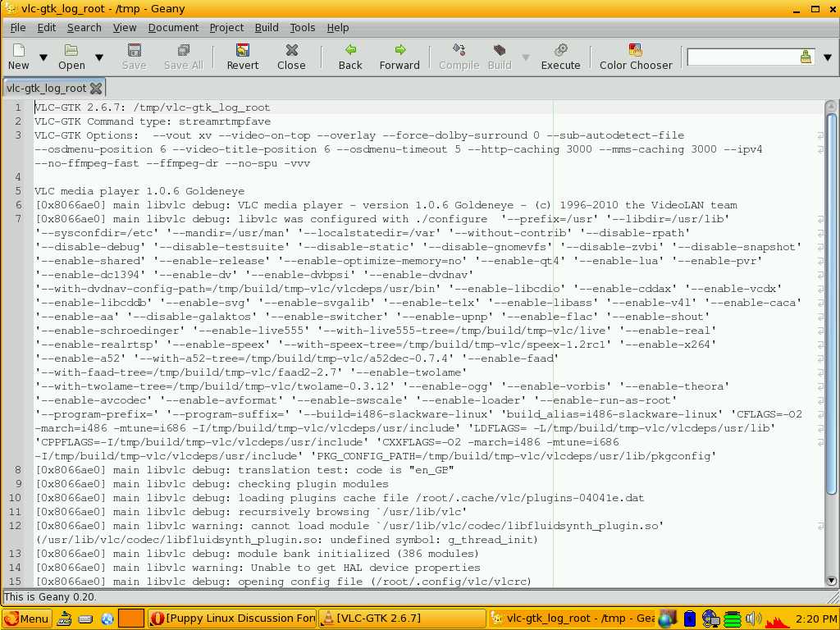Click the speaker volume tray icon
This screenshot has width=840, height=630.
[x=753, y=619]
